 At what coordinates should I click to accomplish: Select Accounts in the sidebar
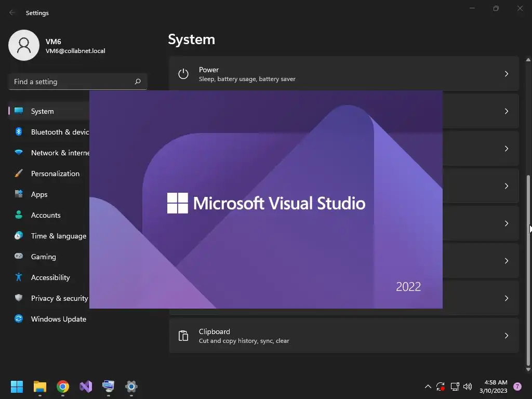click(x=49, y=215)
